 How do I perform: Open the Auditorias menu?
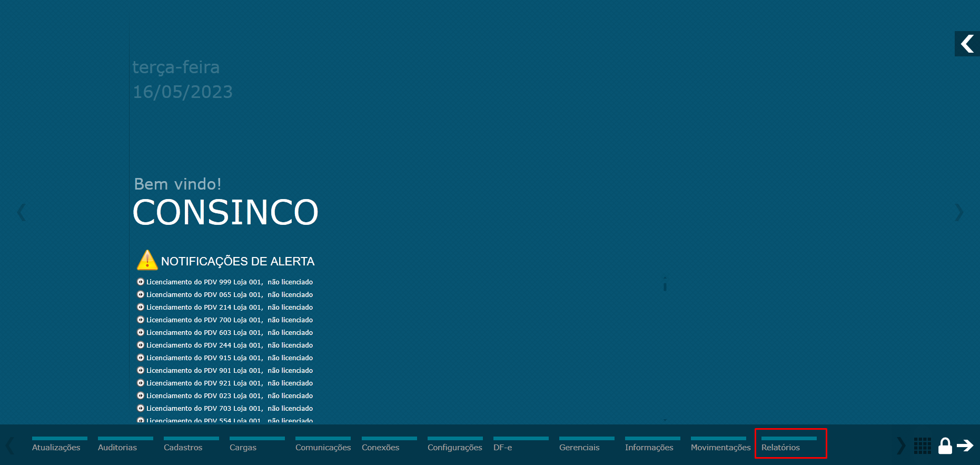point(125,444)
